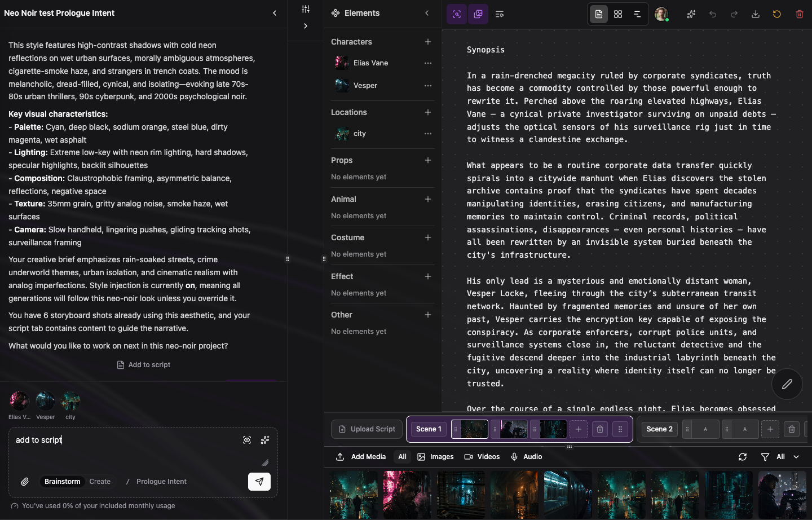Screen dimensions: 812x520
Task: Refresh the media library
Action: click(x=743, y=457)
